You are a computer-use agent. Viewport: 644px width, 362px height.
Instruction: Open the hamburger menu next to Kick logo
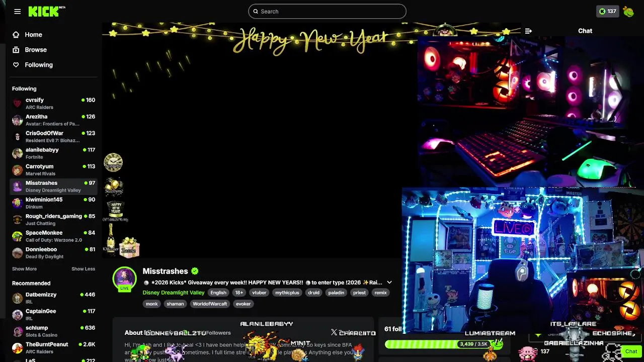pyautogui.click(x=17, y=12)
